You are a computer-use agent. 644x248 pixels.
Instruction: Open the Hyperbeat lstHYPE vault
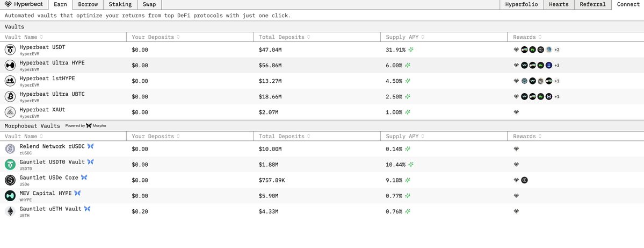point(322,81)
